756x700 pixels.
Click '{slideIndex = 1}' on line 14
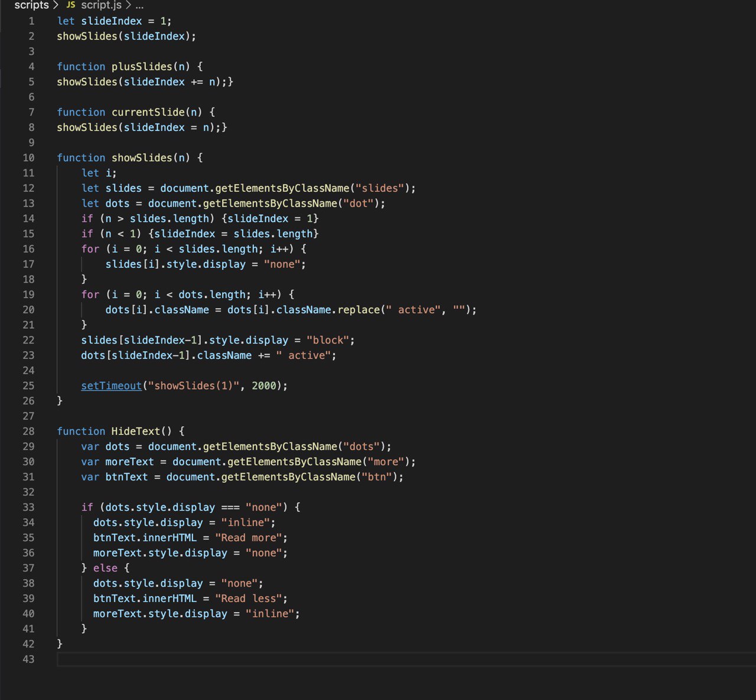tap(270, 218)
